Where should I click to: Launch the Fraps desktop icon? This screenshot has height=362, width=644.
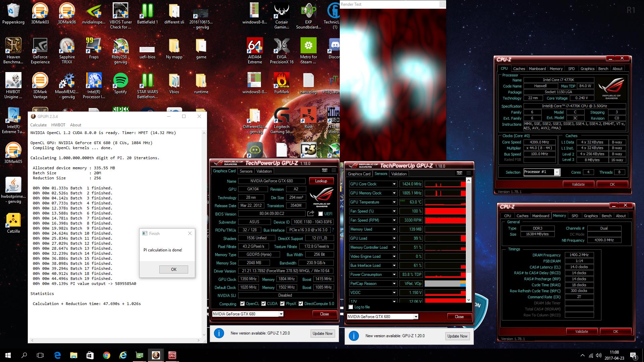coord(94,48)
